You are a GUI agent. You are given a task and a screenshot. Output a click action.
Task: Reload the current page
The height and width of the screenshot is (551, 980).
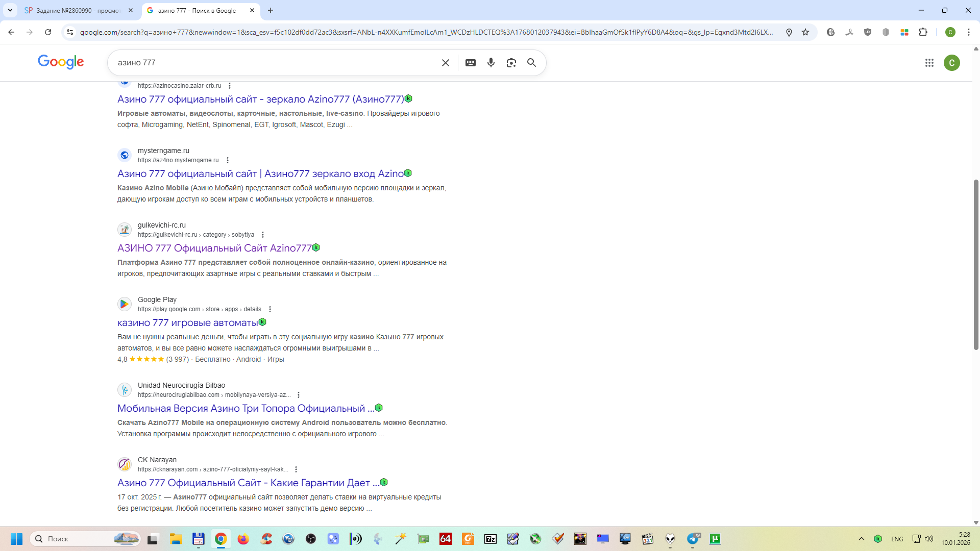[48, 32]
